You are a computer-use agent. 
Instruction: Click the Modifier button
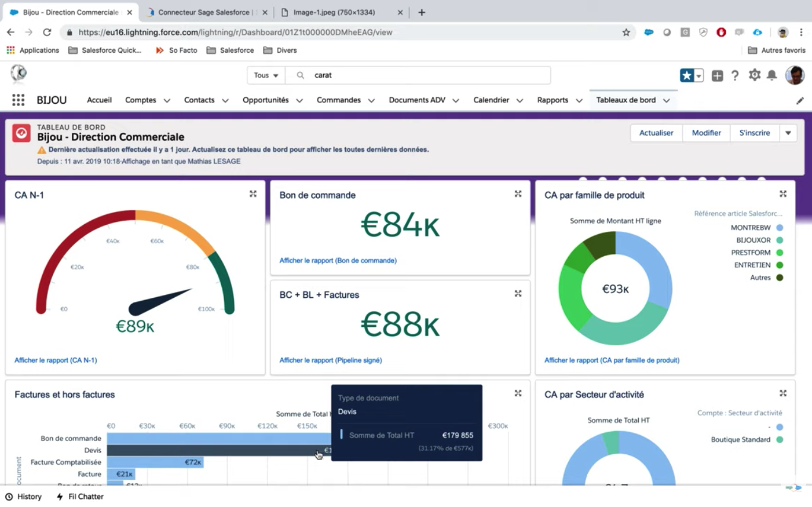click(x=707, y=133)
